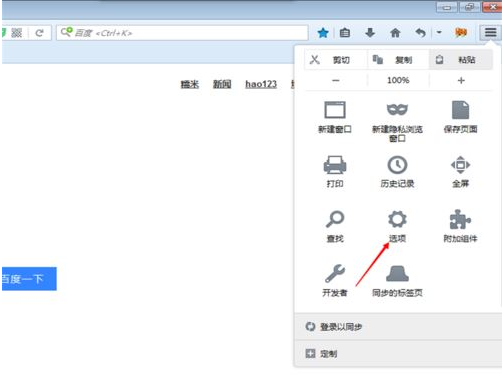Click the undo back-arrow toolbar icon
This screenshot has height=387, width=502.
420,33
